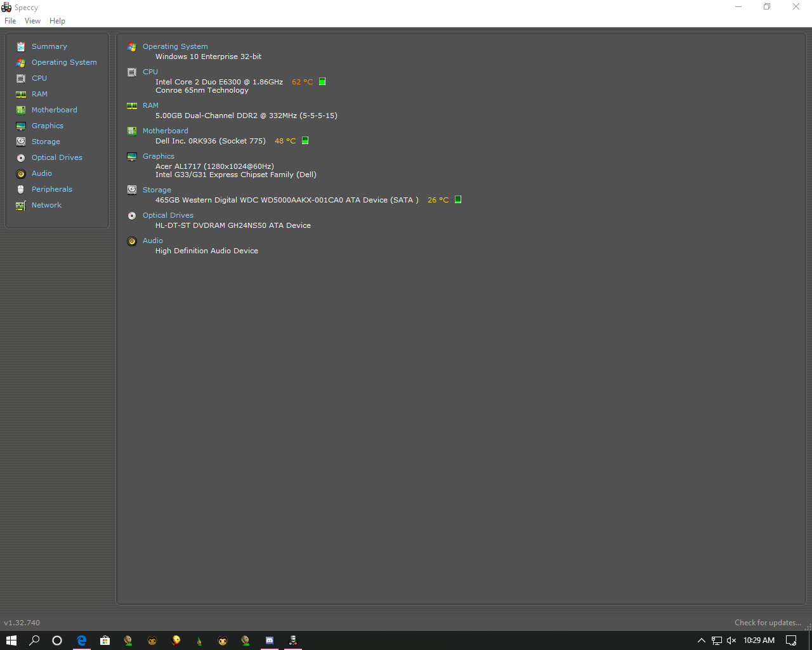Click 'Check for updates...' link
This screenshot has width=812, height=650.
point(768,623)
